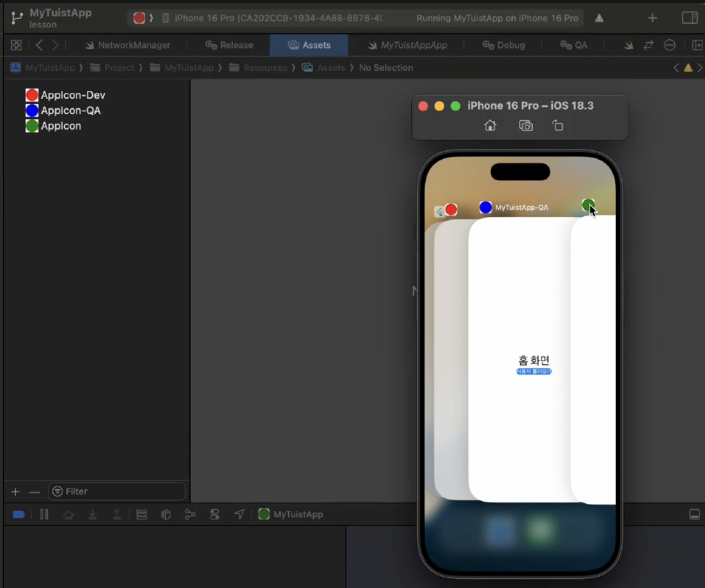Rotate the simulator device

[x=558, y=126]
